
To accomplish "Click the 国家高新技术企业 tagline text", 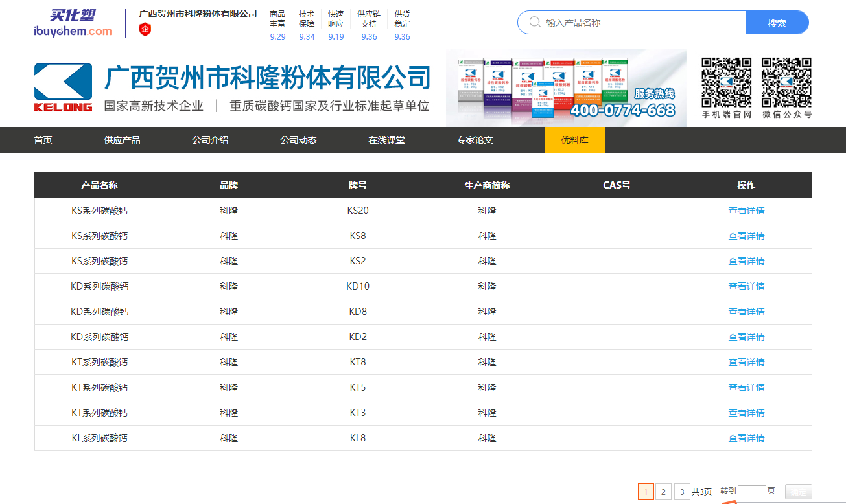I will (x=154, y=106).
